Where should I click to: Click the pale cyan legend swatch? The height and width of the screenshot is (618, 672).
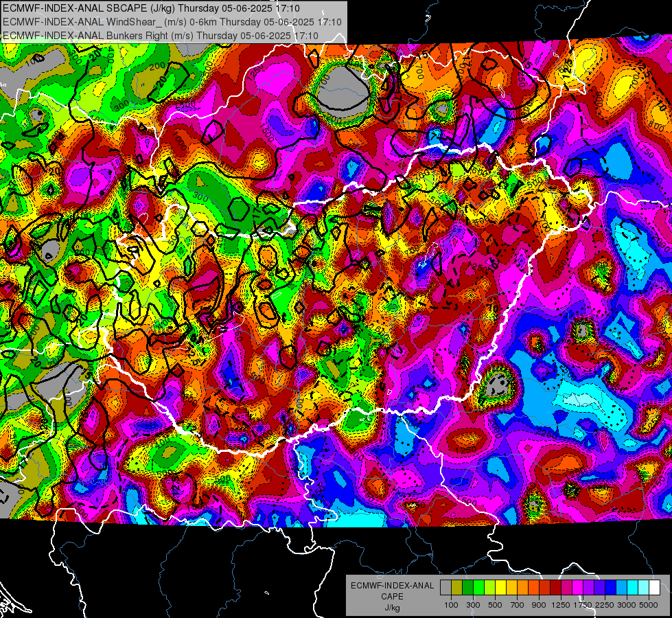click(x=644, y=587)
